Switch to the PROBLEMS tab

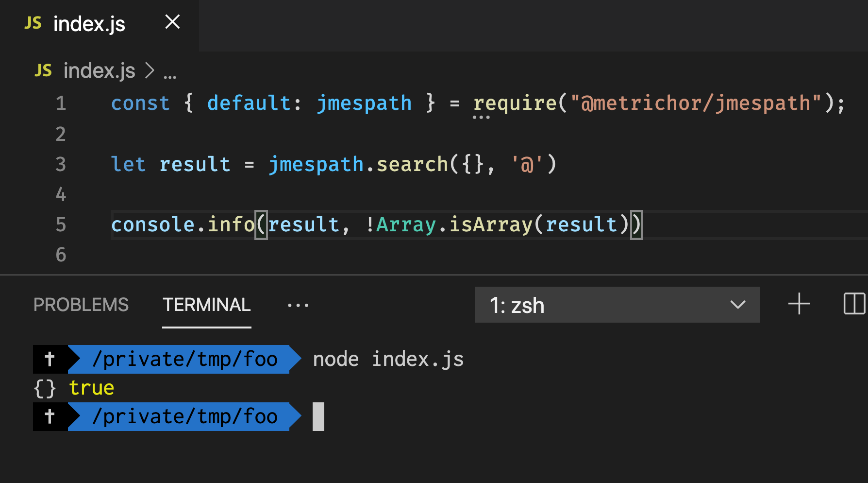click(x=81, y=305)
